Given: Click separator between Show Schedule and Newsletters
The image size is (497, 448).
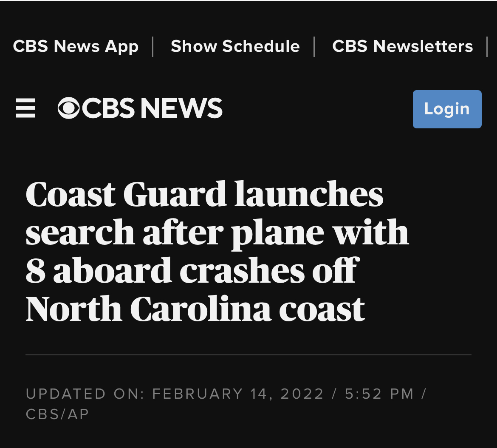Looking at the screenshot, I should pyautogui.click(x=314, y=46).
